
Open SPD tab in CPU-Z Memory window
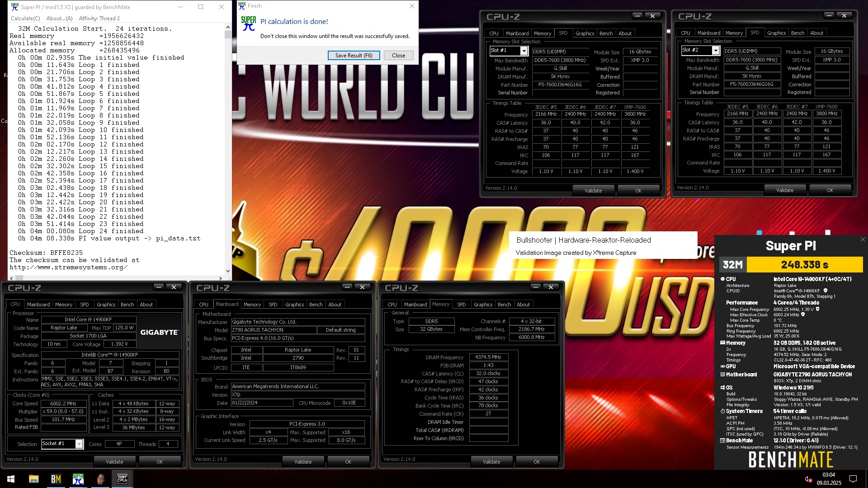coord(461,305)
